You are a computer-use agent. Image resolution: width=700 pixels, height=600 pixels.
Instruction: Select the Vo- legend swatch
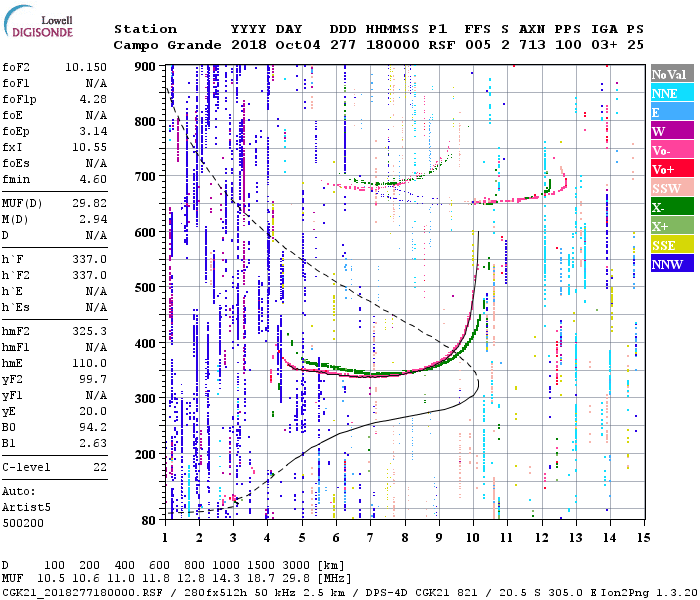(672, 150)
